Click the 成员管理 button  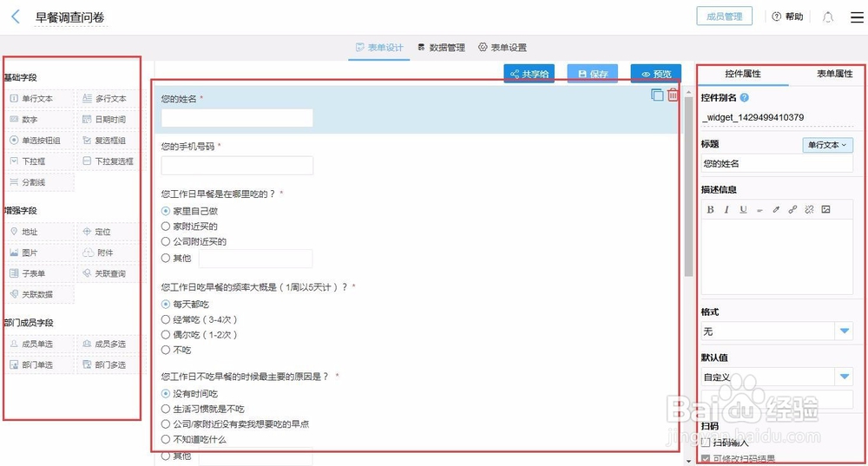click(x=724, y=16)
